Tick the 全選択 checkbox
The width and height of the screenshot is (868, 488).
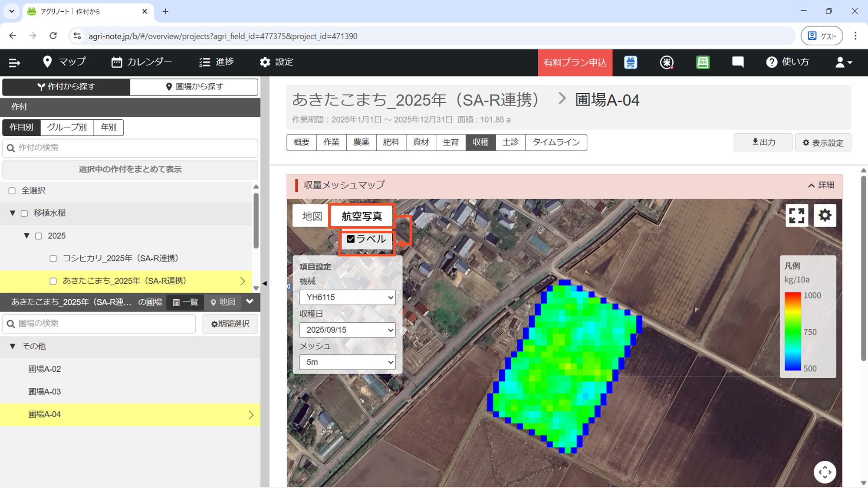(x=12, y=191)
